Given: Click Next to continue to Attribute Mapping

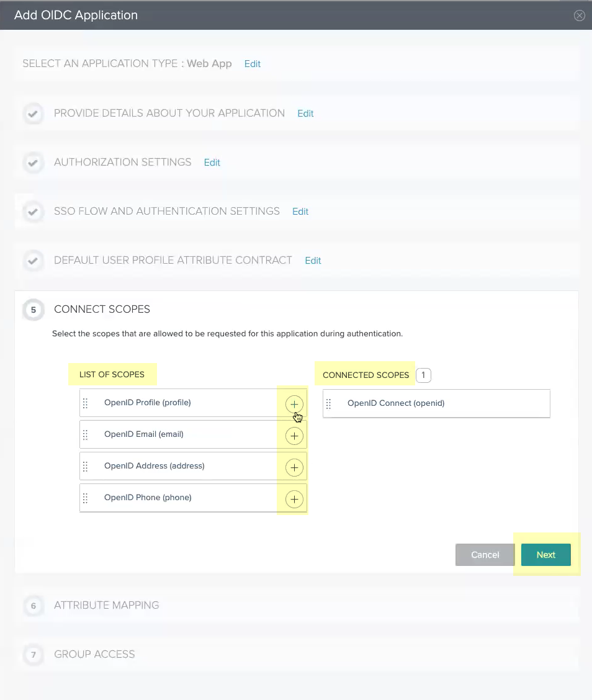Looking at the screenshot, I should pyautogui.click(x=545, y=555).
